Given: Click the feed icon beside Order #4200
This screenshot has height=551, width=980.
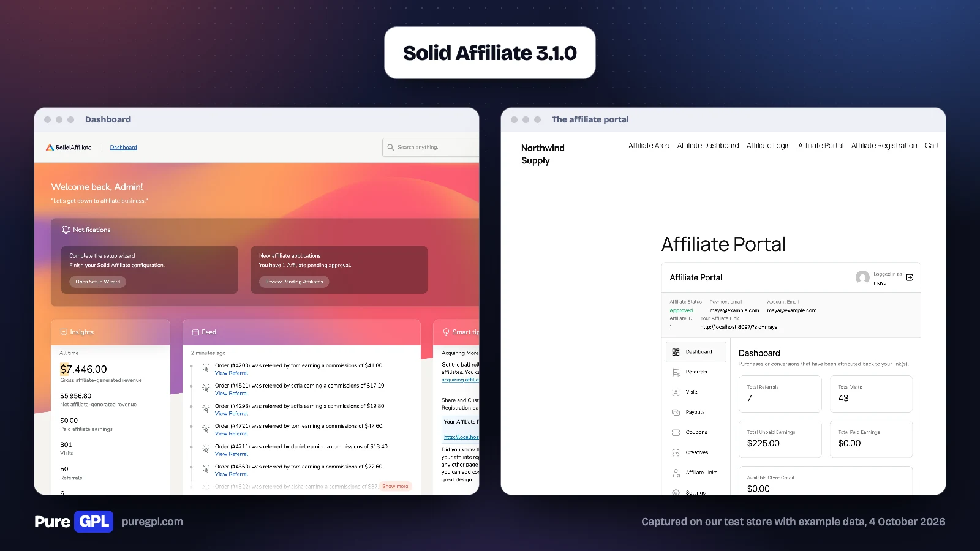Looking at the screenshot, I should click(x=206, y=367).
